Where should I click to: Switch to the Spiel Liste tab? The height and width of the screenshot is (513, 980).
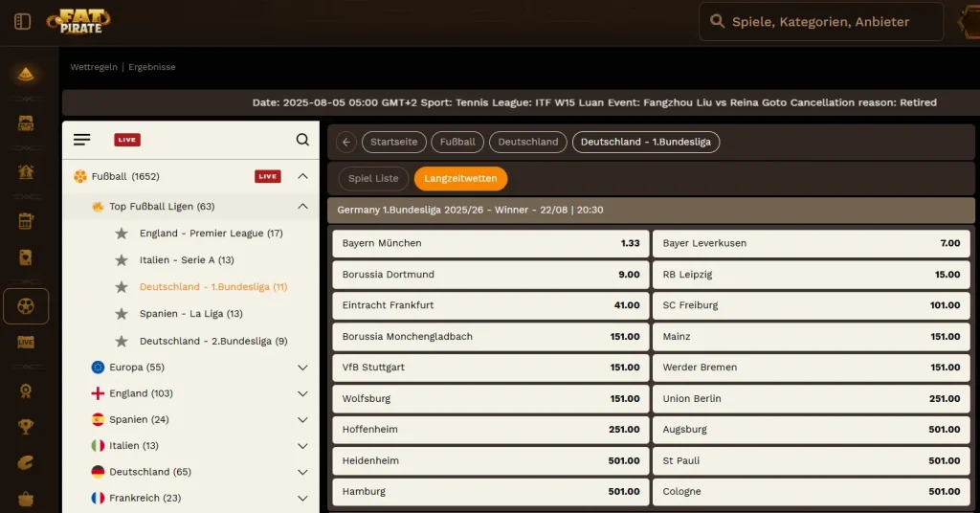(x=373, y=178)
